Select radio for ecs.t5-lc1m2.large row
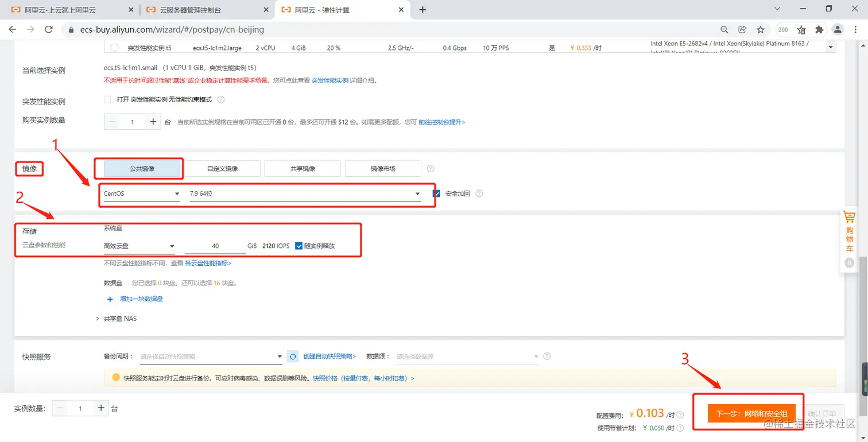 click(x=114, y=48)
